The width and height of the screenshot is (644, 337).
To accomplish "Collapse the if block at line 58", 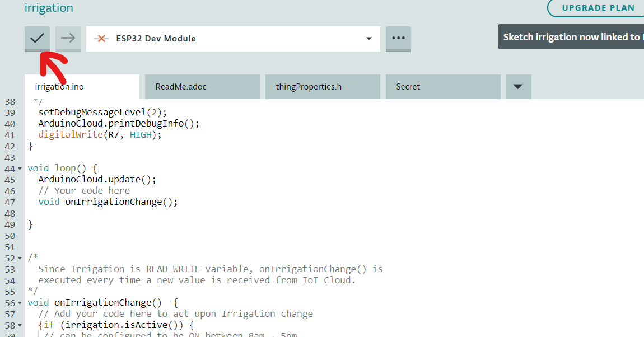I will (21, 325).
